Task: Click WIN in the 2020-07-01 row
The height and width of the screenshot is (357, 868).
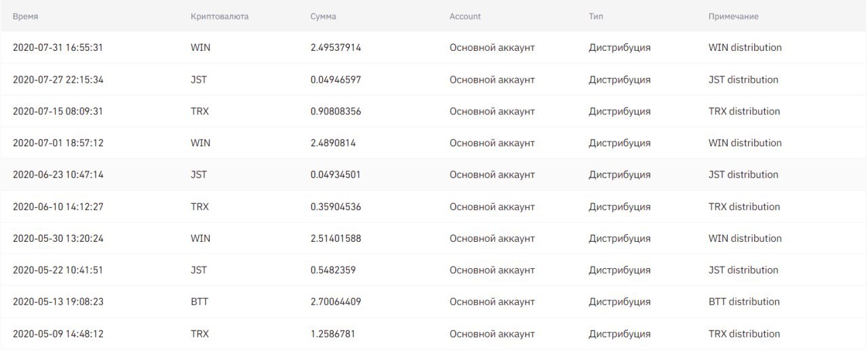Action: pyautogui.click(x=201, y=143)
